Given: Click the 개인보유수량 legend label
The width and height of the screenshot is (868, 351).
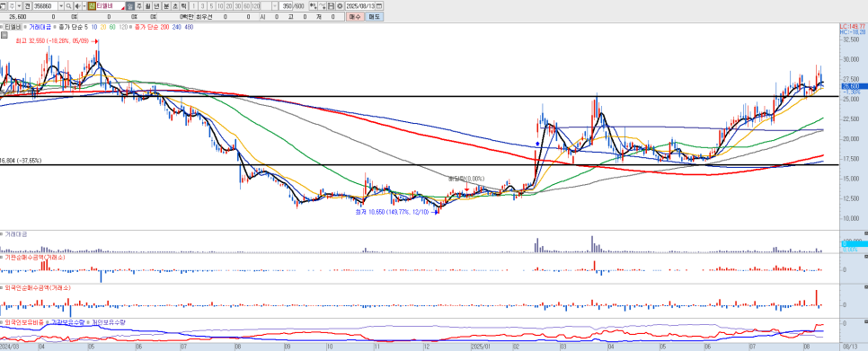Looking at the screenshot, I should (109, 321).
